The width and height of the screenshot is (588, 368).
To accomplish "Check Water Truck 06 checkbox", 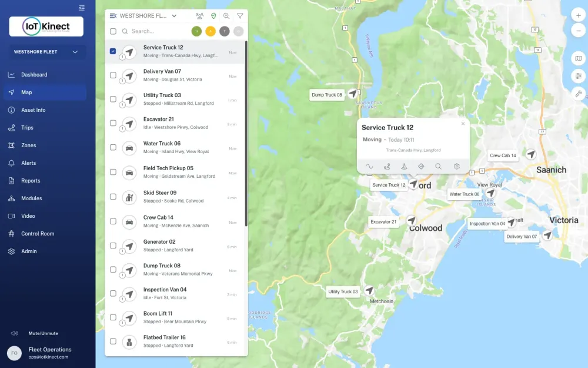I will coord(113,147).
